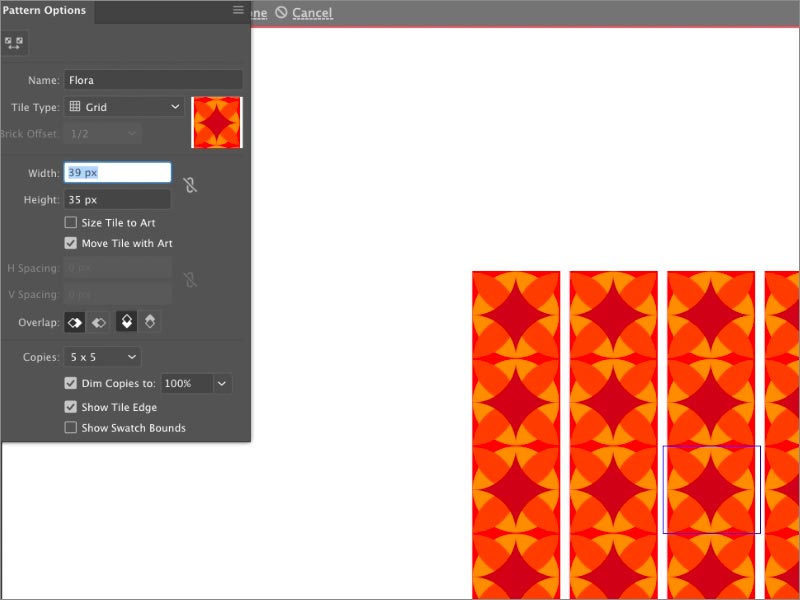Click the width-height proportion link icon
The height and width of the screenshot is (600, 800).
click(x=190, y=185)
